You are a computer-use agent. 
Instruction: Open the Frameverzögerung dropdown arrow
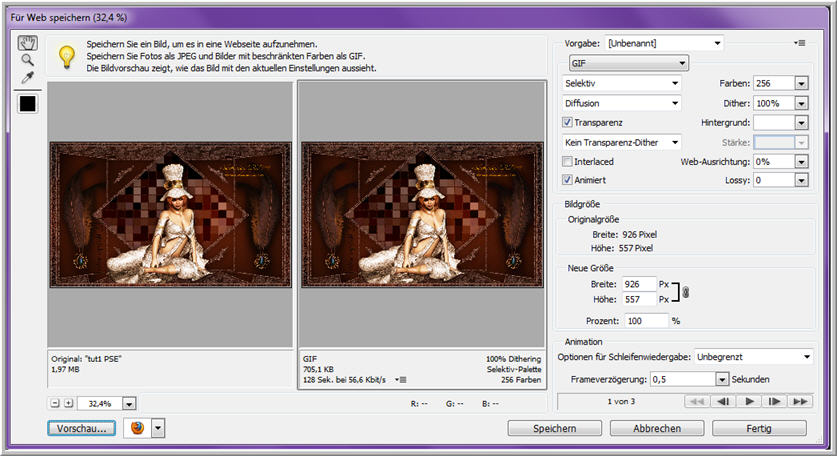[722, 379]
